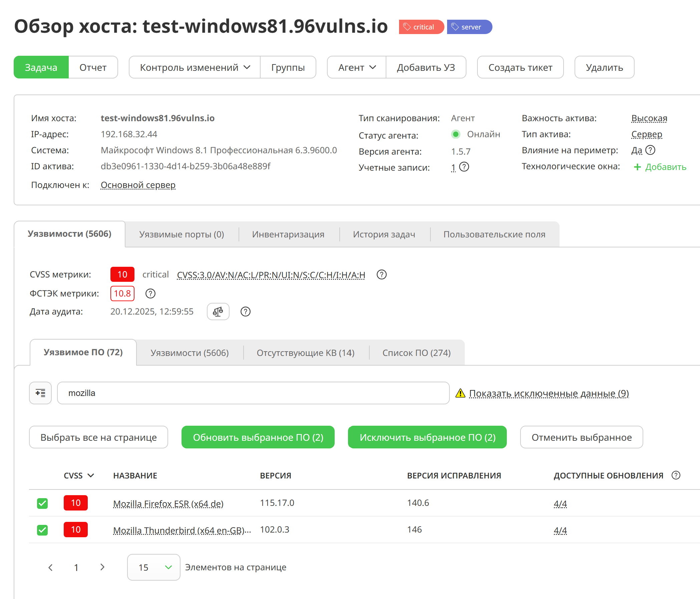Click the Обновить выбранное ПО (2) button

pos(258,437)
